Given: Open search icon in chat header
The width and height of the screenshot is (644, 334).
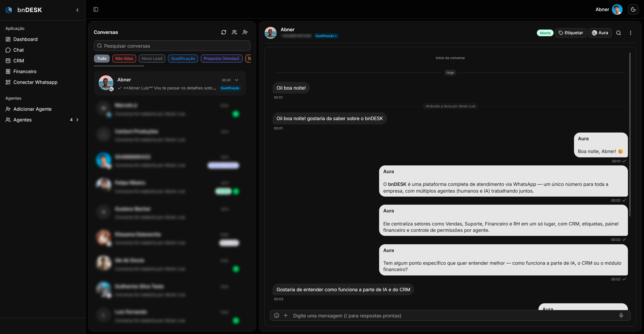Looking at the screenshot, I should coord(619,33).
